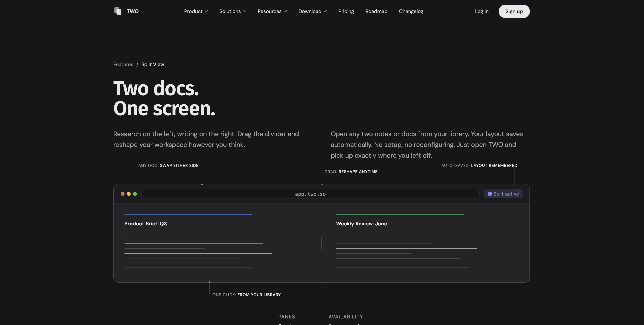Click the blue bar above Product Brief

(188, 214)
